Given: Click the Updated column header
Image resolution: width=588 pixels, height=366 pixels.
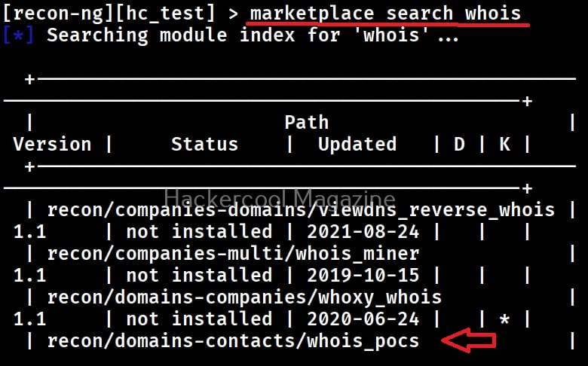Looking at the screenshot, I should (x=357, y=144).
